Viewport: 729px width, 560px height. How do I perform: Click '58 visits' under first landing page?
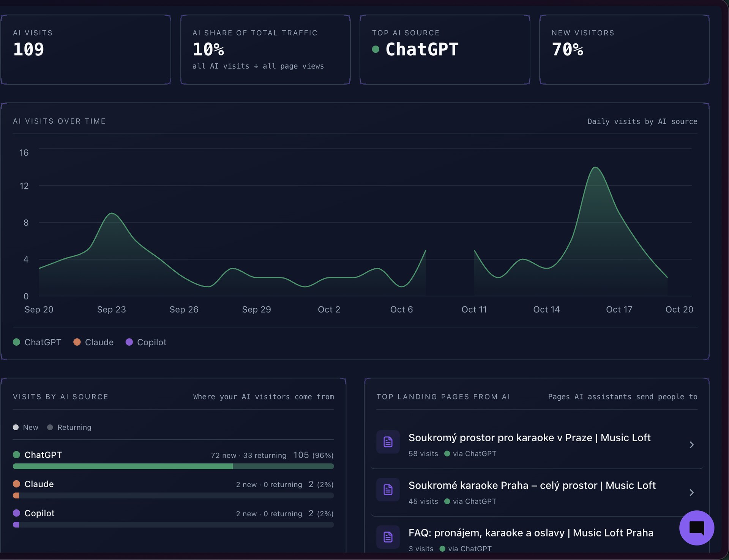(x=423, y=454)
